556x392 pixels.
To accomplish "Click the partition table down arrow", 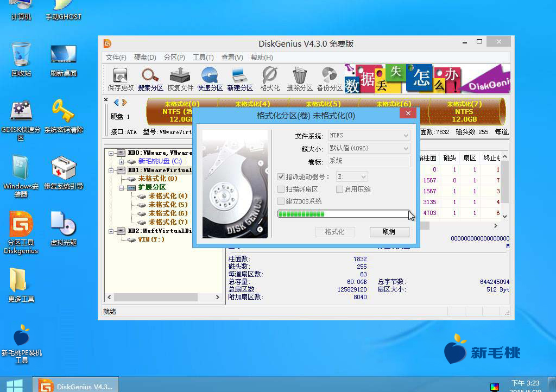I will click(505, 217).
